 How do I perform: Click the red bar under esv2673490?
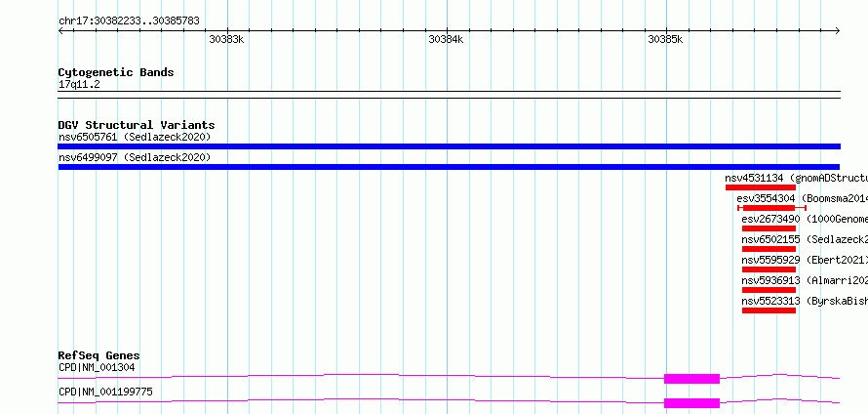tap(769, 228)
